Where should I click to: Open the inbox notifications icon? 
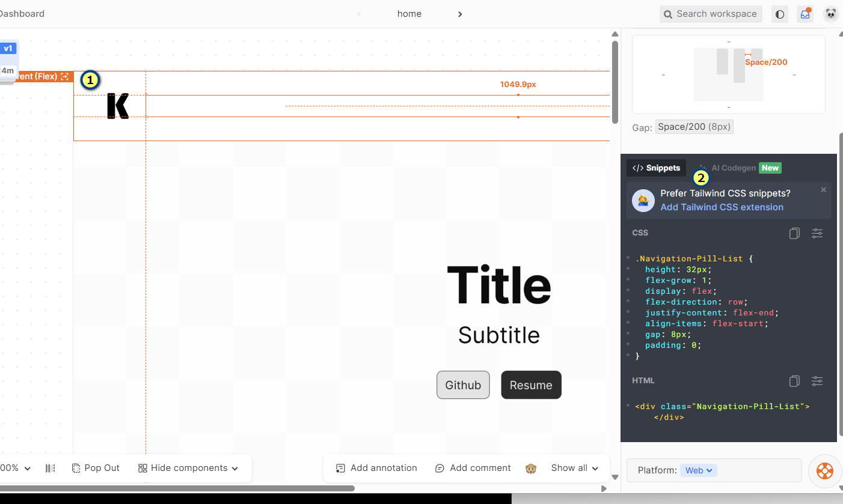pyautogui.click(x=805, y=14)
